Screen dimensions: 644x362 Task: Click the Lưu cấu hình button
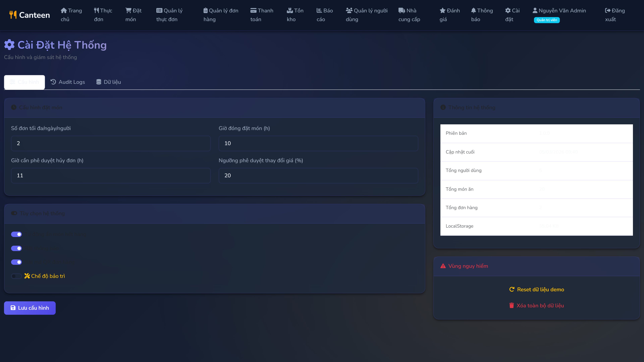(30, 308)
